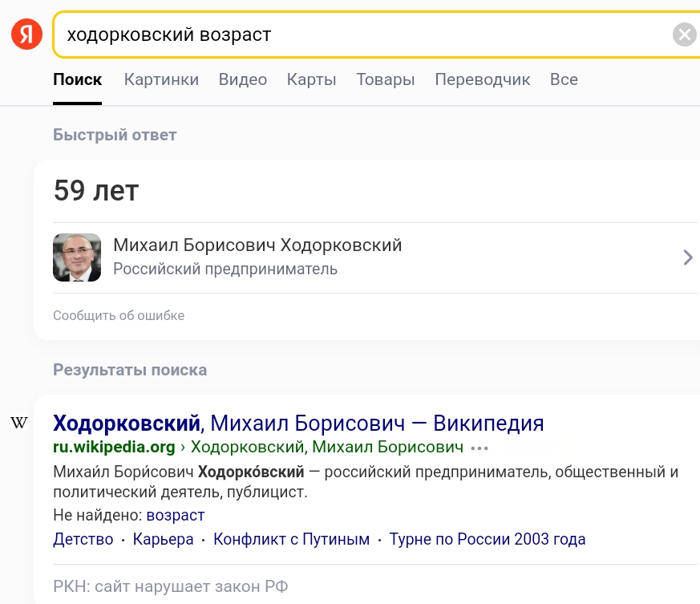This screenshot has width=700, height=604.
Task: Click the ru.wikipedia.org green URL
Action: pyautogui.click(x=114, y=447)
